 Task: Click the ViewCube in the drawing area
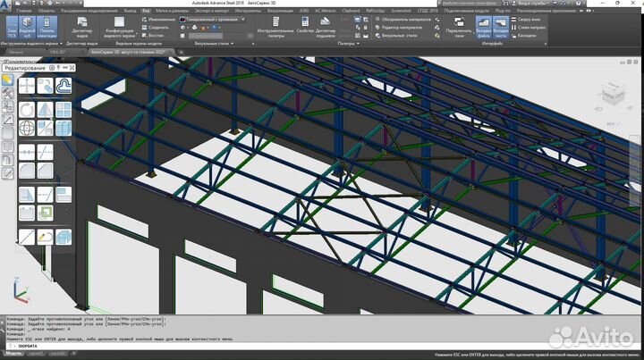click(614, 93)
